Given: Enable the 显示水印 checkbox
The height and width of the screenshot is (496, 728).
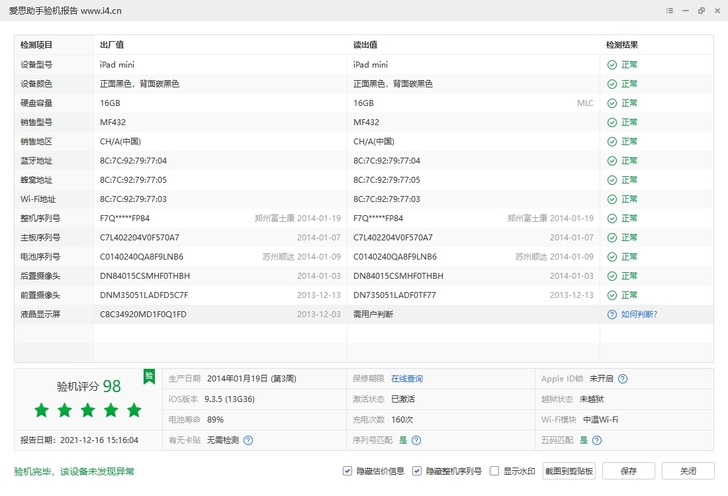Looking at the screenshot, I should 495,470.
